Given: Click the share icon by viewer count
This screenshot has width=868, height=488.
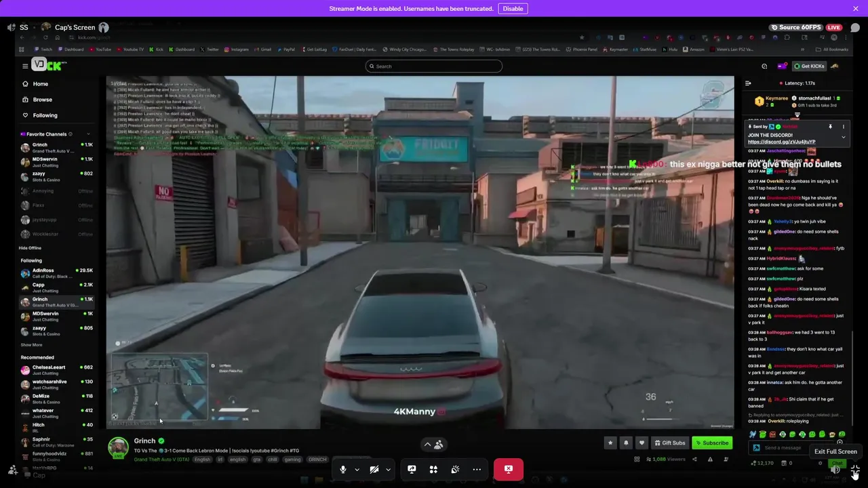Looking at the screenshot, I should (694, 460).
